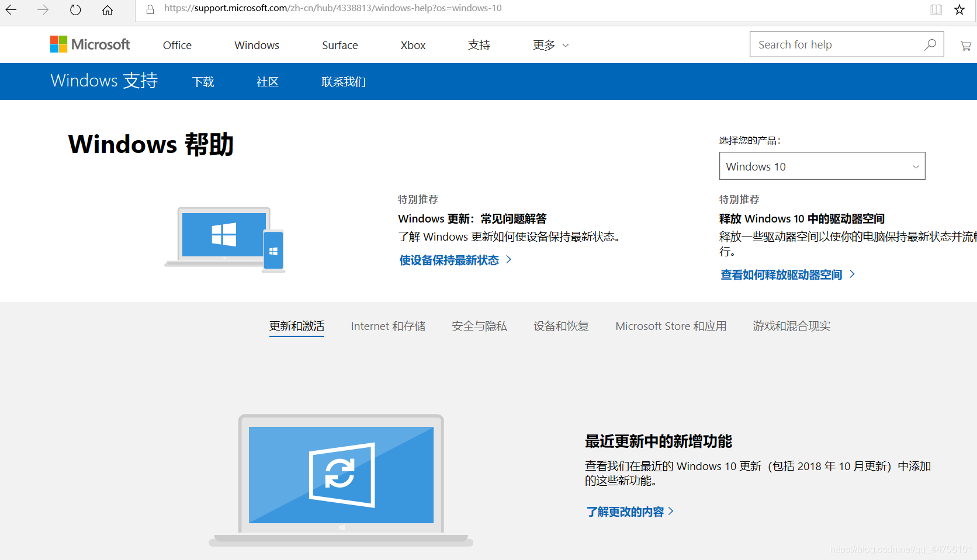The width and height of the screenshot is (977, 560).
Task: Click the browser forward arrow
Action: pyautogui.click(x=43, y=10)
